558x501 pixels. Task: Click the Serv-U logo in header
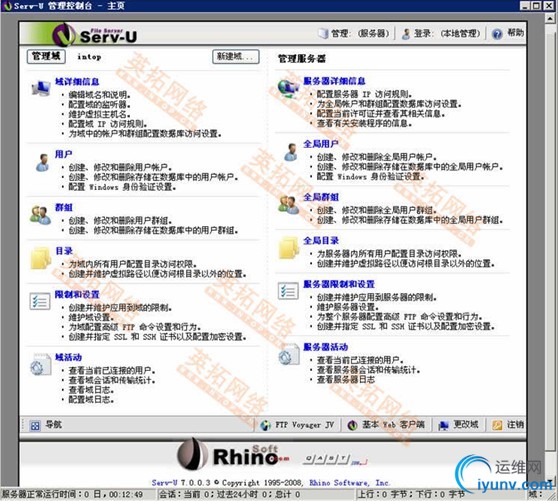point(95,35)
